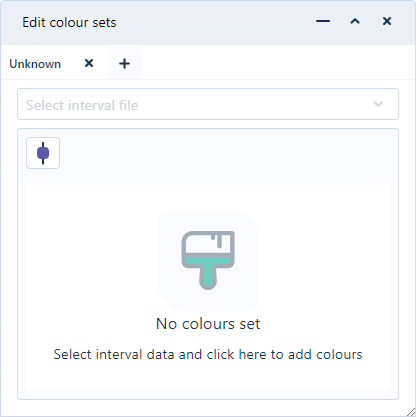Click the 'Select interval file' placeholder text

[82, 105]
